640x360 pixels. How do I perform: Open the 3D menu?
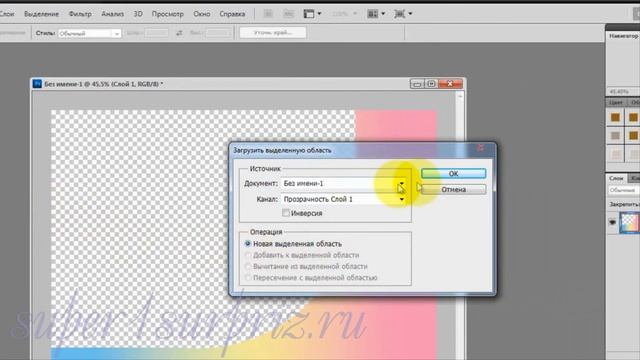click(x=138, y=14)
